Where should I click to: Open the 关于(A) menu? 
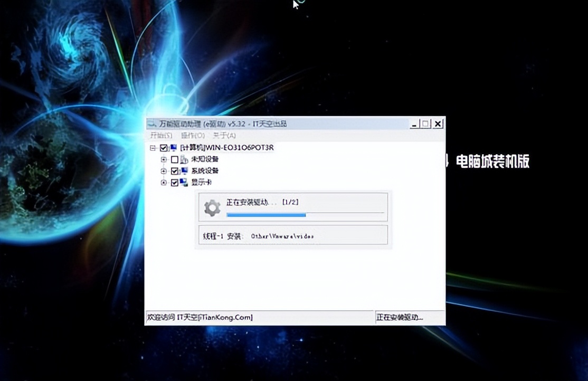224,136
